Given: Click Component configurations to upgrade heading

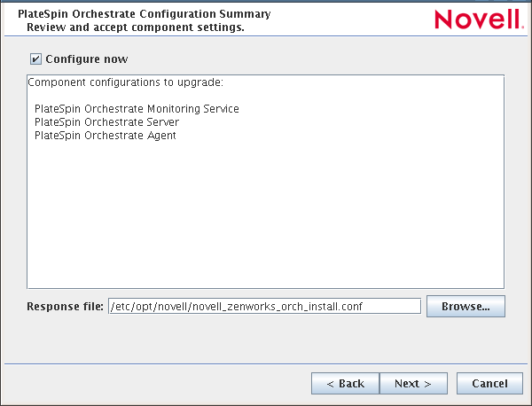Looking at the screenshot, I should point(125,82).
